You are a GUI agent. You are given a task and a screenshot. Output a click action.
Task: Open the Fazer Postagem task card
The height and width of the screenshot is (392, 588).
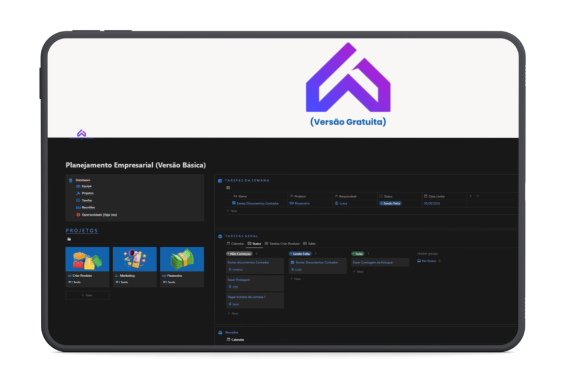(254, 283)
